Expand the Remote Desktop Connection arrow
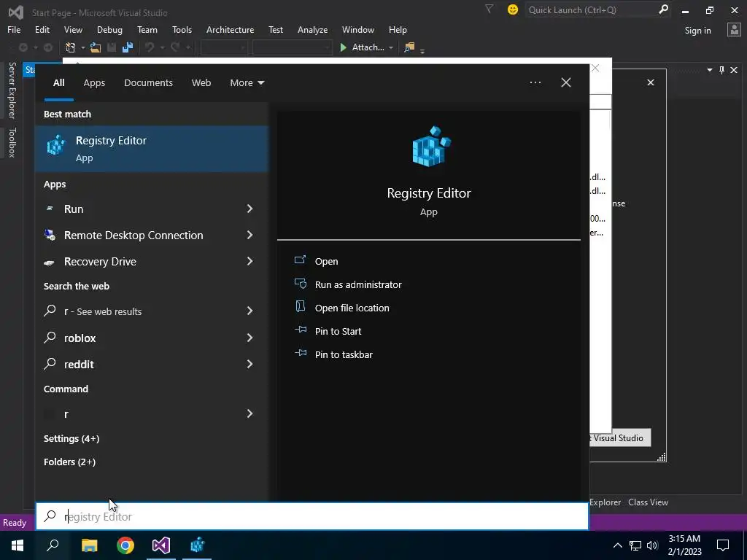The image size is (747, 560). pos(249,235)
